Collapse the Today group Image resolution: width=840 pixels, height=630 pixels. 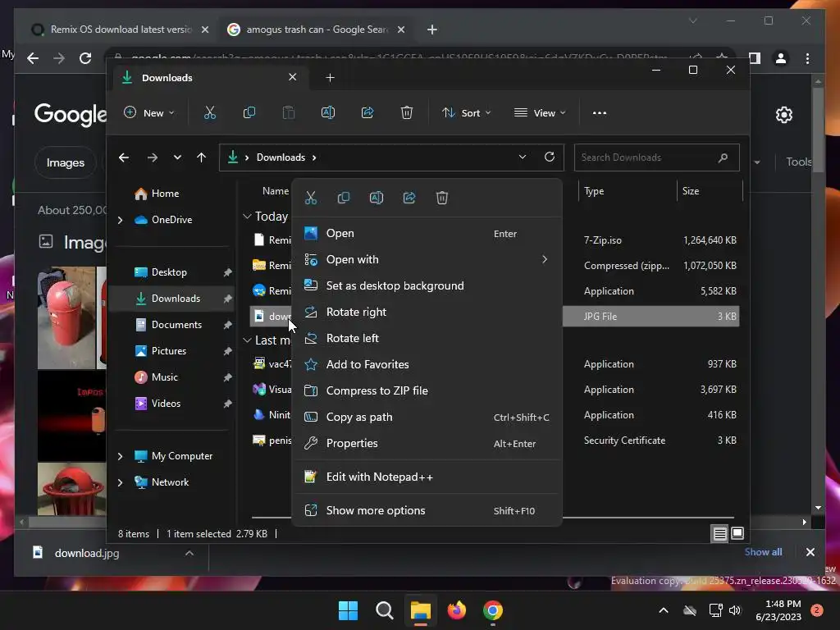[x=247, y=217]
